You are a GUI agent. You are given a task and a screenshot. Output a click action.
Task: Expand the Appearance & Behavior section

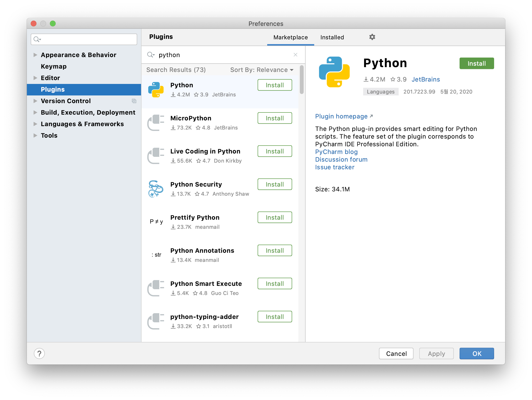35,55
